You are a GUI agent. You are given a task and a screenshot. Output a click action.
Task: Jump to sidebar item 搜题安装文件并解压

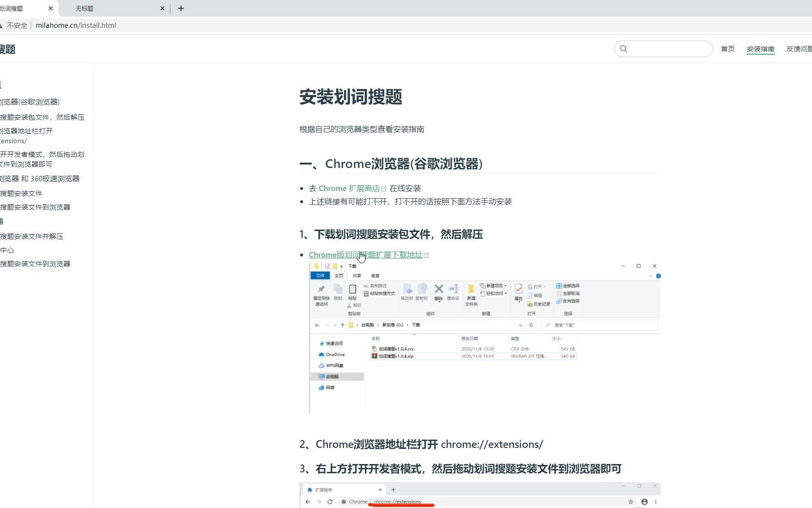[x=32, y=236]
